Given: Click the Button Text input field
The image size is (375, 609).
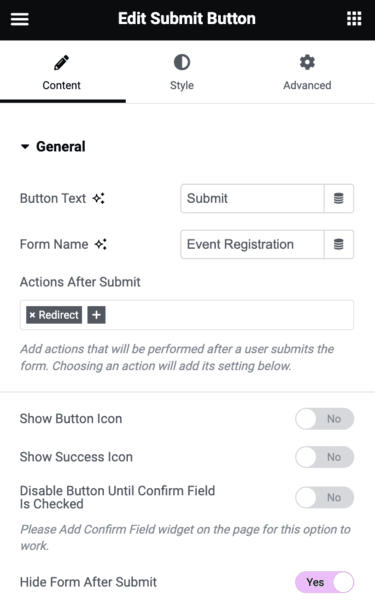Looking at the screenshot, I should coord(252,198).
